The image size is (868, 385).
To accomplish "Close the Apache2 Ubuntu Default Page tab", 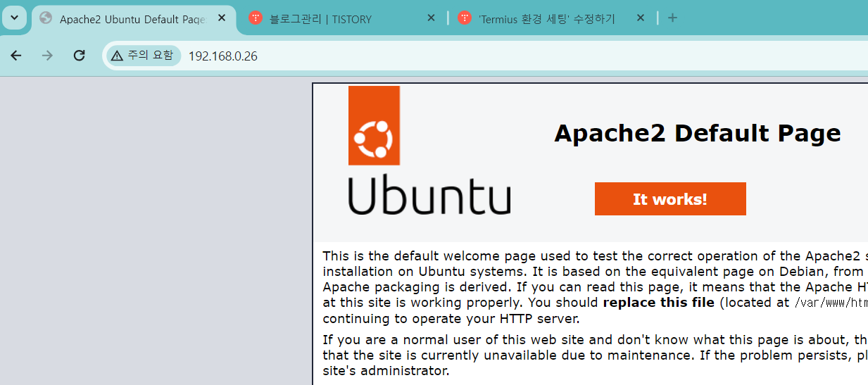I will [x=222, y=18].
